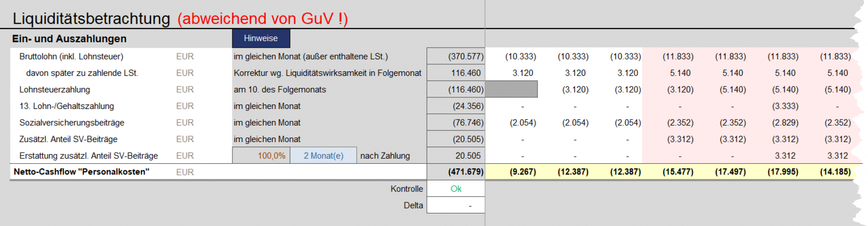Select total cell (370.577)
Screen dimensions: 868x226
point(456,57)
